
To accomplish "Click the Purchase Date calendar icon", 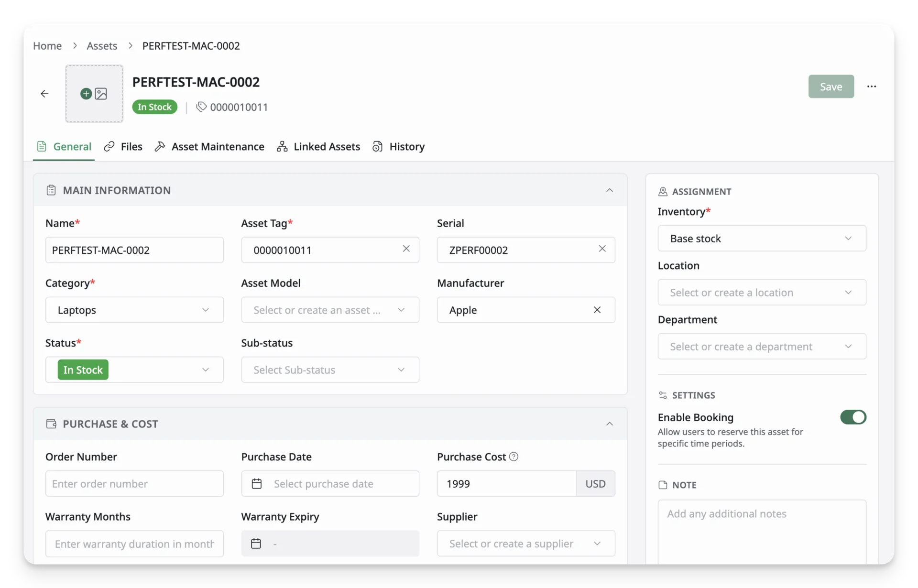I will (257, 484).
